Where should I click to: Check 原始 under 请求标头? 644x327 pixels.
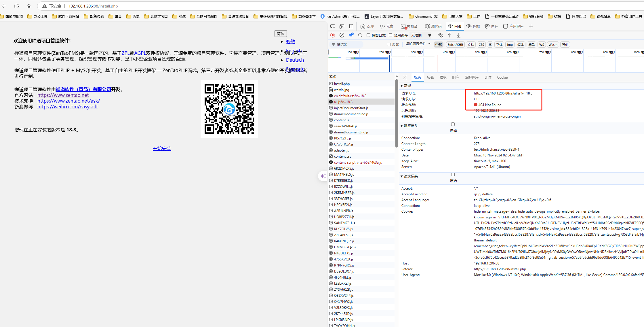point(453,175)
